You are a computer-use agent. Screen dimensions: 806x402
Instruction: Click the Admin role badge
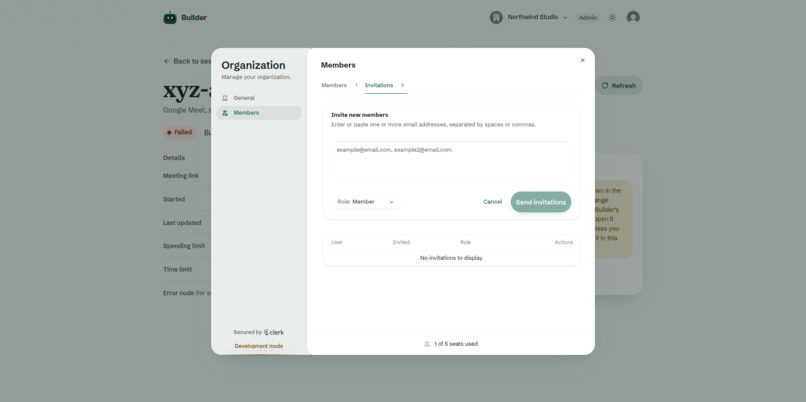point(588,17)
